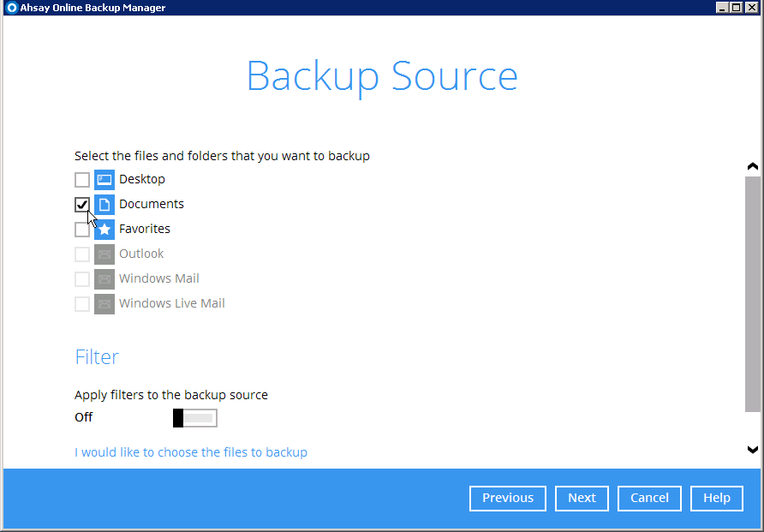
Task: Click the scrollbar up arrow
Action: click(x=753, y=166)
